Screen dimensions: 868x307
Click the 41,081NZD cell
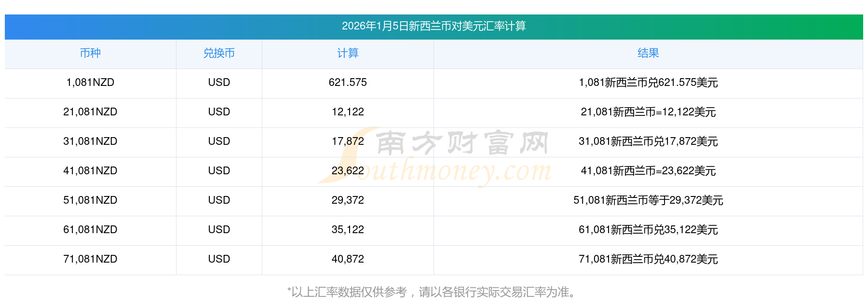click(90, 171)
